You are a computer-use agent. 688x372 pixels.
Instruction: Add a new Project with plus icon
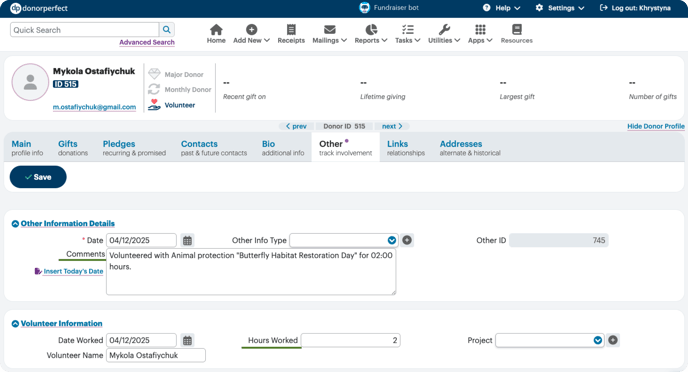613,340
